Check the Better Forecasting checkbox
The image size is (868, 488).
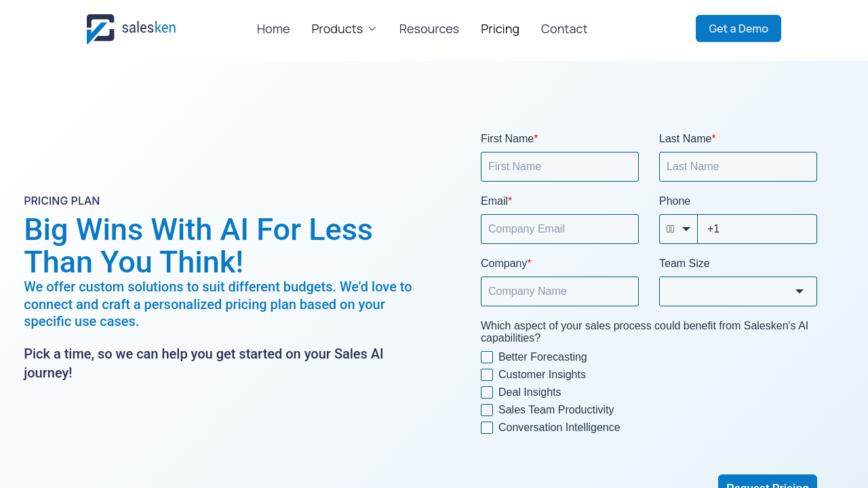coord(487,357)
